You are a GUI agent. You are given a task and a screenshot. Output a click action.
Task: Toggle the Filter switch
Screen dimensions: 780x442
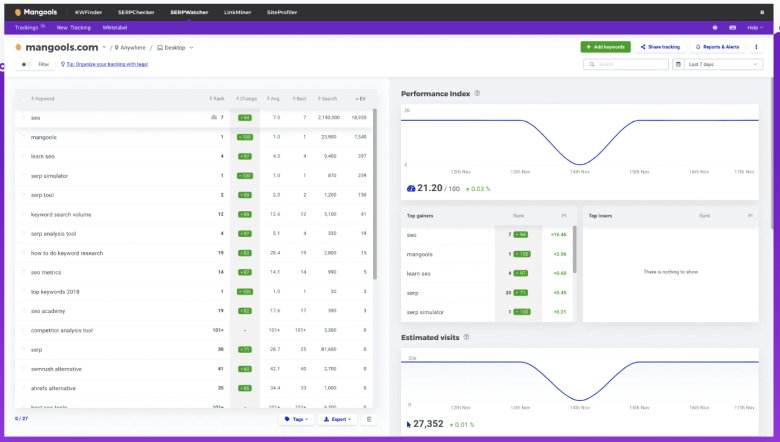click(x=26, y=64)
